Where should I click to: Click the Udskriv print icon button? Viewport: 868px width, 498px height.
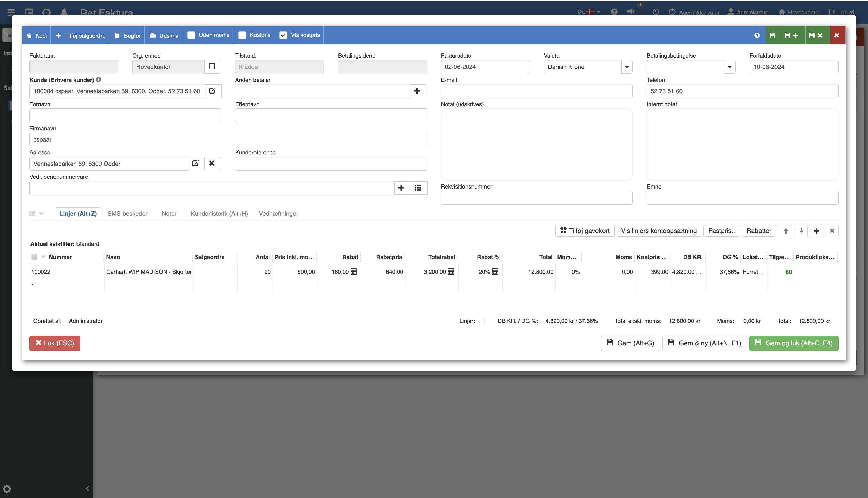point(153,36)
